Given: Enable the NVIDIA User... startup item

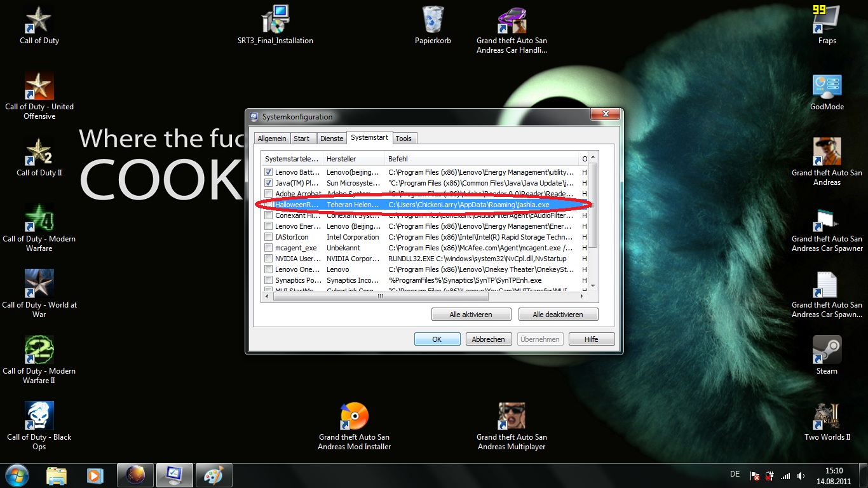Looking at the screenshot, I should (x=269, y=259).
